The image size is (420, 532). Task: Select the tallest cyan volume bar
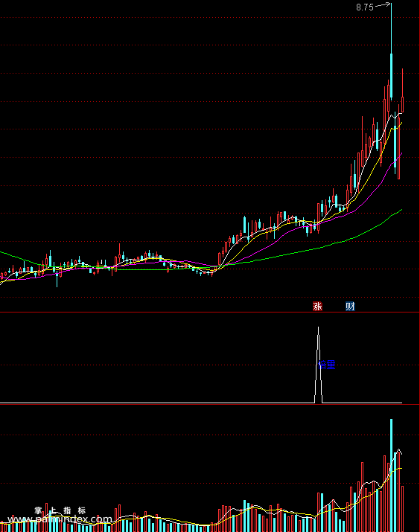point(391,475)
